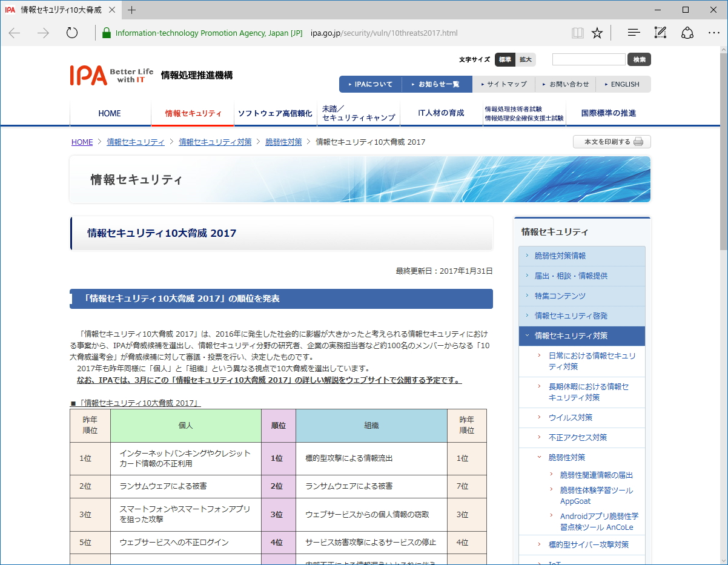
Task: Open お問い合わせ link
Action: click(x=566, y=84)
